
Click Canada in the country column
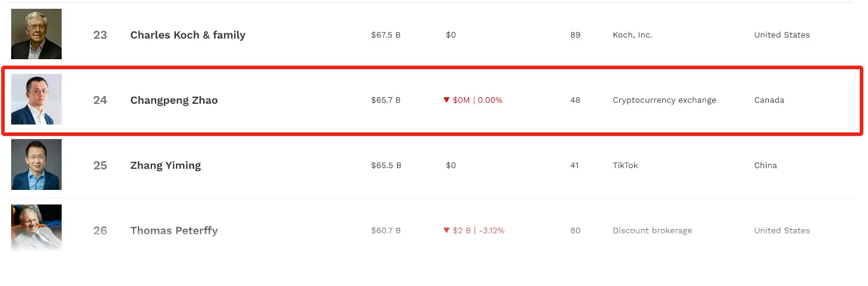[769, 100]
